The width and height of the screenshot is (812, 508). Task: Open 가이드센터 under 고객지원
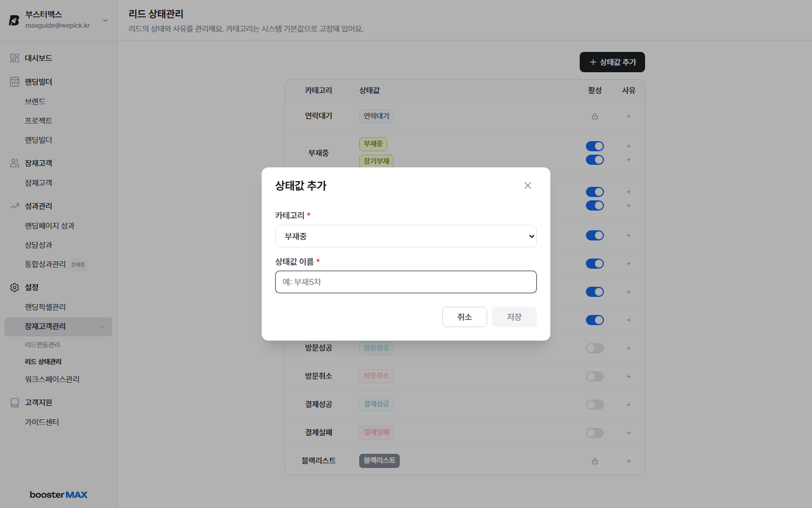tap(42, 422)
